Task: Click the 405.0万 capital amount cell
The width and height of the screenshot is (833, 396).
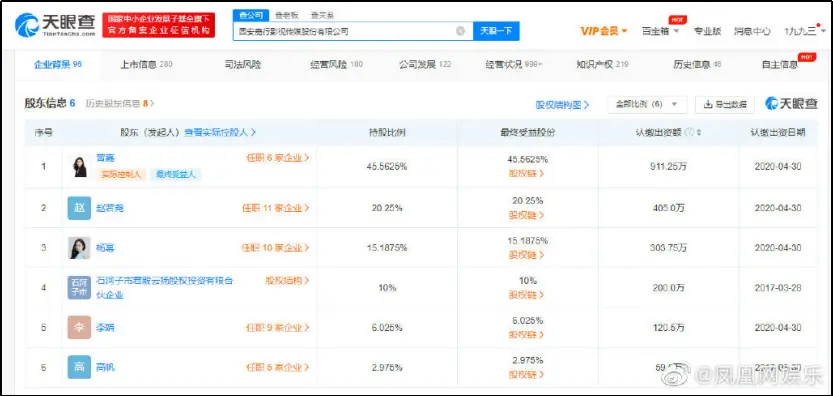Action: [x=668, y=208]
